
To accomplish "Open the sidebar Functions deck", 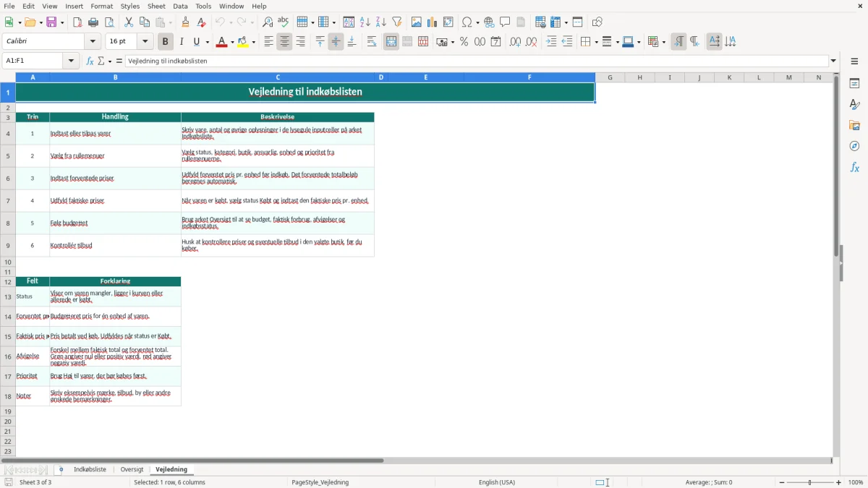I will (854, 168).
